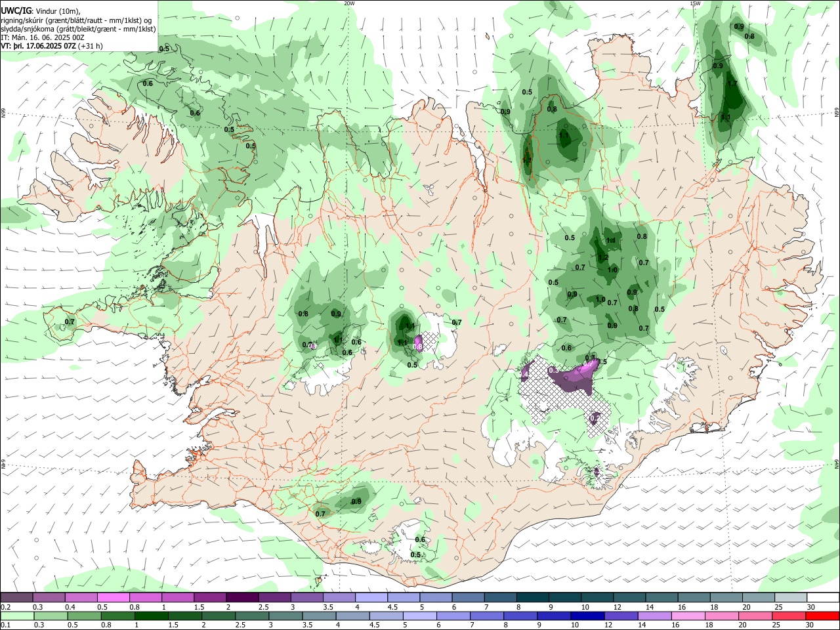Image resolution: width=840 pixels, height=630 pixels.
Task: Pick the dusky purple first snow swatch
Action: (16, 598)
